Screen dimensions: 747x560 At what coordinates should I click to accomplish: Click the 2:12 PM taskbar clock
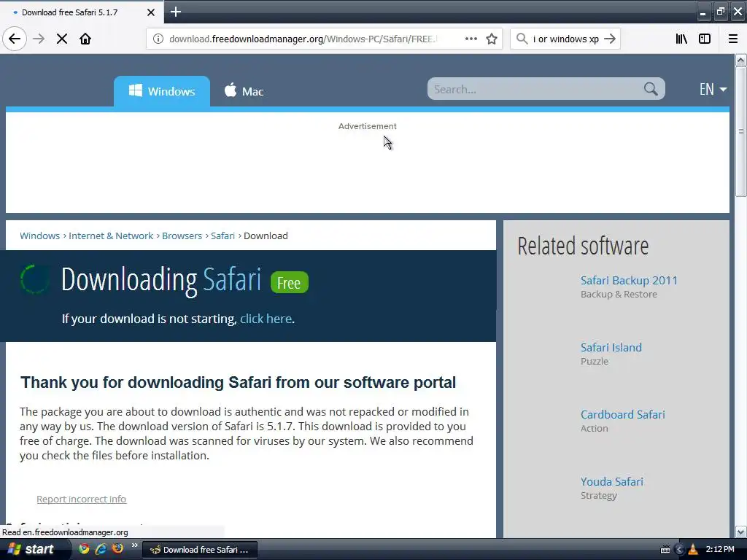[x=720, y=549]
